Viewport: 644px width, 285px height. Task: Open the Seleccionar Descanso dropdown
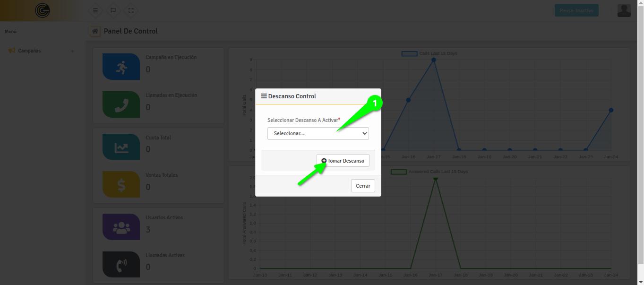318,133
